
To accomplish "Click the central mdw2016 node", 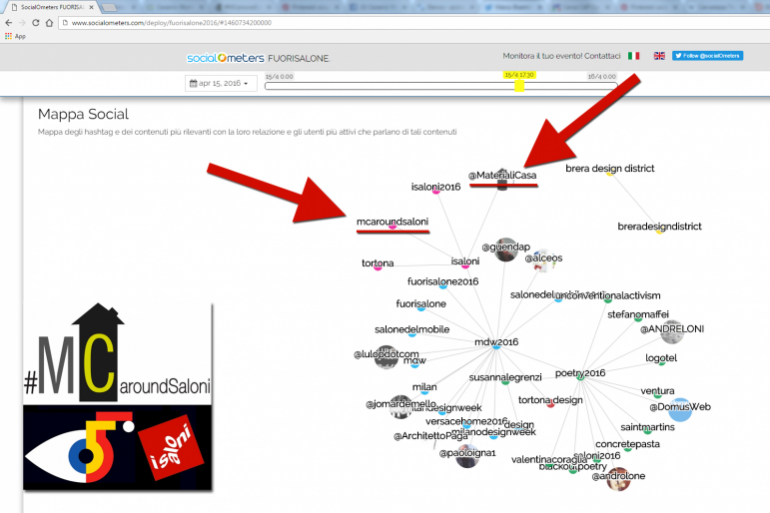I will (496, 343).
